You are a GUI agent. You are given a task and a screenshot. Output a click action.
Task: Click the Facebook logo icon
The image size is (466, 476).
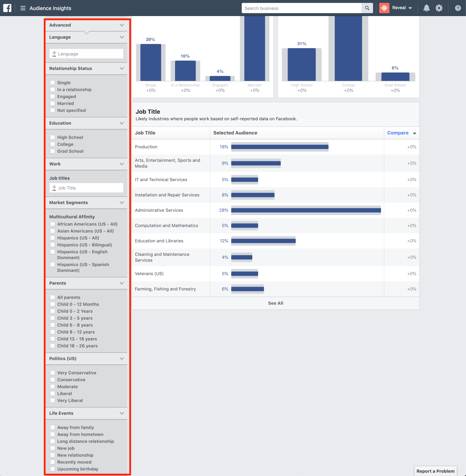7,8
